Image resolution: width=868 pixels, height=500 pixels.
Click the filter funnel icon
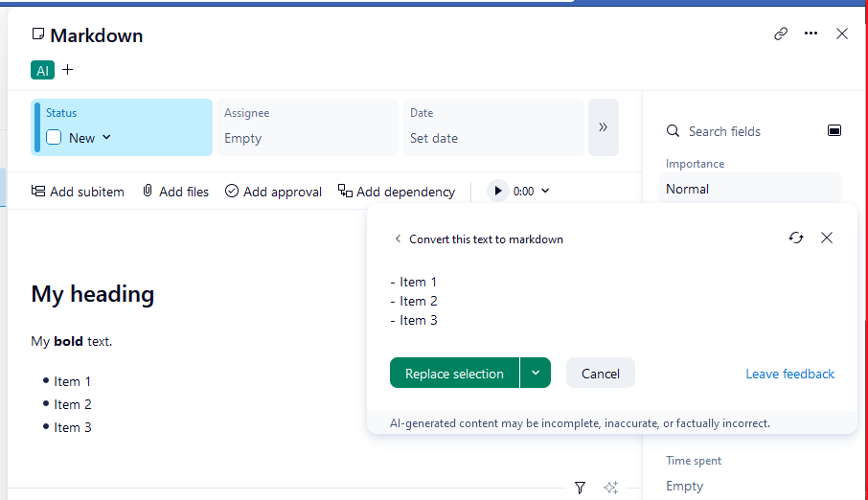pos(580,488)
